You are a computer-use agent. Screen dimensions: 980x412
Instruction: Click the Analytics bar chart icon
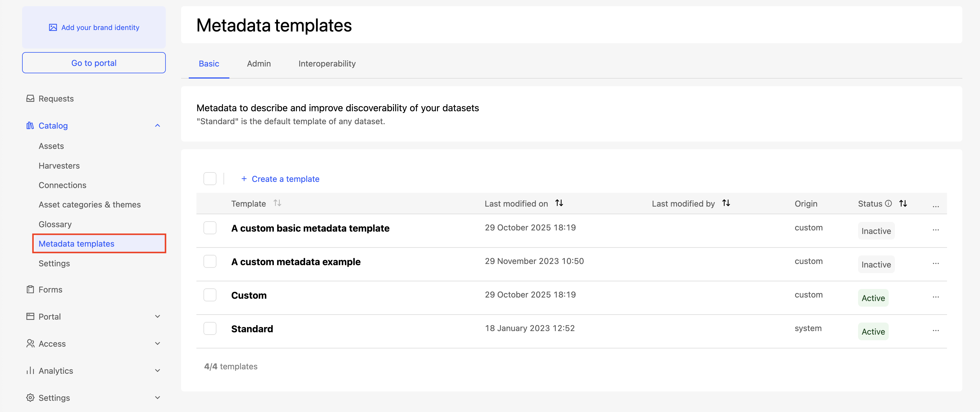tap(30, 371)
